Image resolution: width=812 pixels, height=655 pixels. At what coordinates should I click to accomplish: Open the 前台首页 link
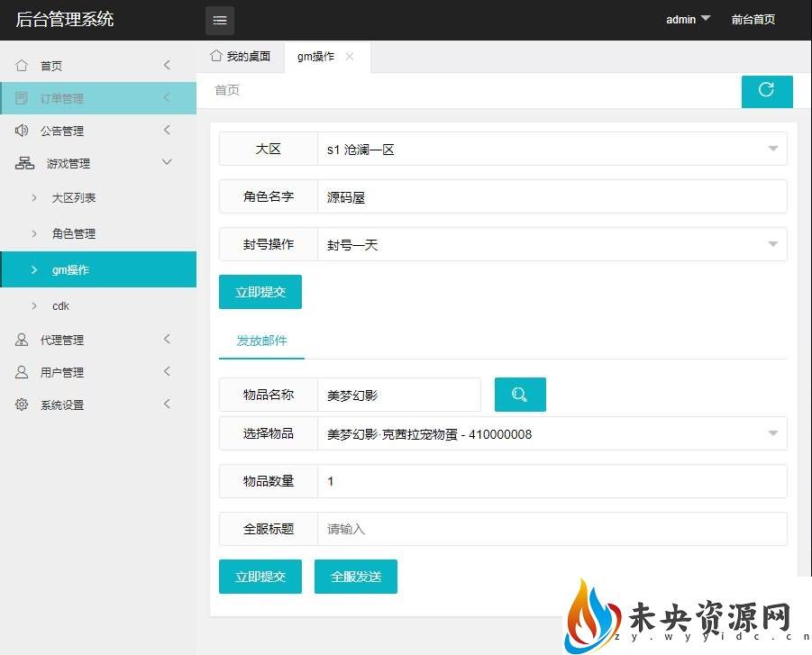(x=753, y=20)
